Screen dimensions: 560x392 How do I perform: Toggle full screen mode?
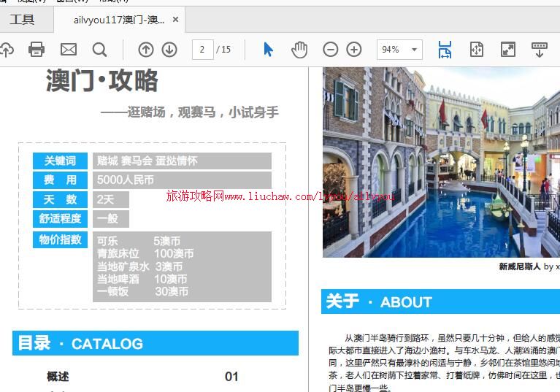[x=508, y=50]
